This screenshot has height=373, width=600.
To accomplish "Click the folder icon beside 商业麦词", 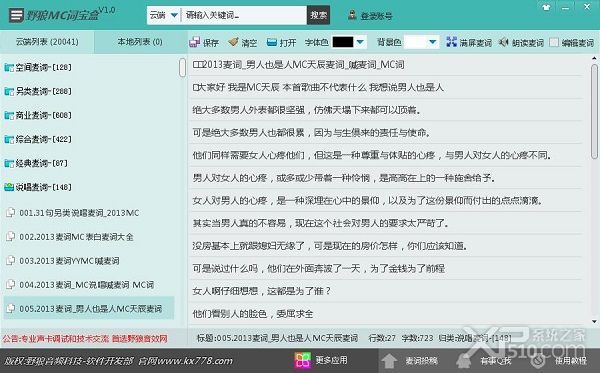I will point(9,116).
